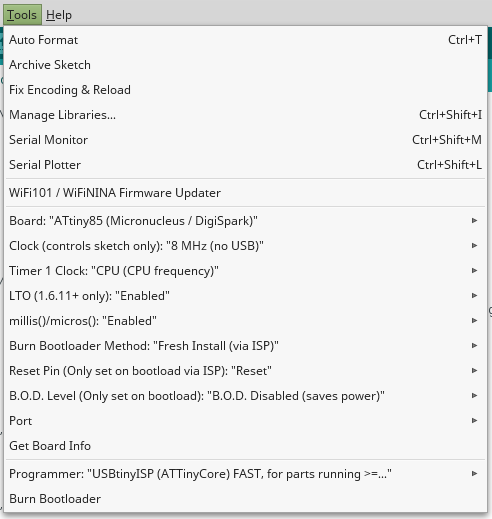Expand millis()/micros() setting submenu
This screenshot has height=519, width=492.
point(245,321)
